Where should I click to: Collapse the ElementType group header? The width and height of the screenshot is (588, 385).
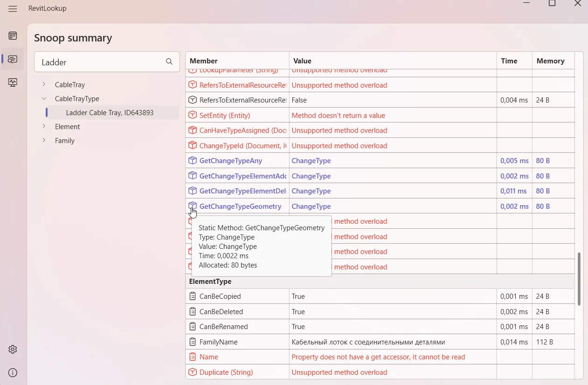(x=380, y=282)
